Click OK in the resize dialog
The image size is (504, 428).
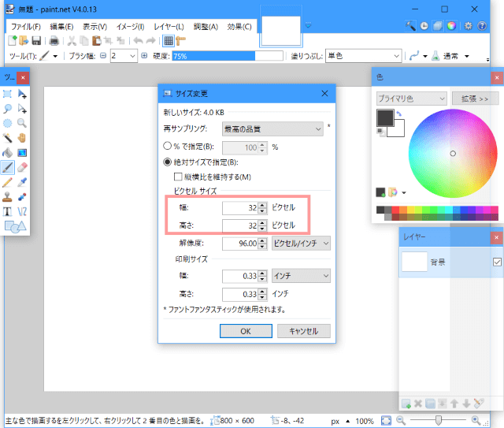246,331
